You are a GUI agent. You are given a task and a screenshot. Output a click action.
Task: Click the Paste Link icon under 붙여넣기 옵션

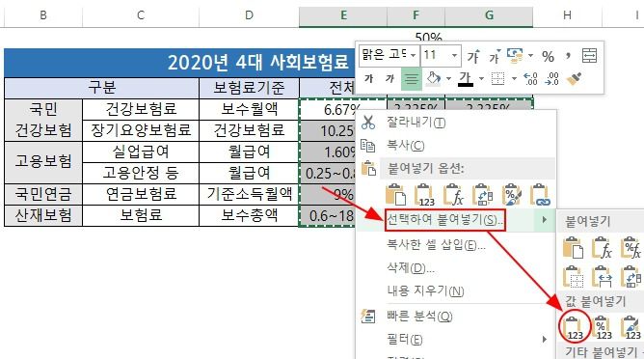click(541, 195)
